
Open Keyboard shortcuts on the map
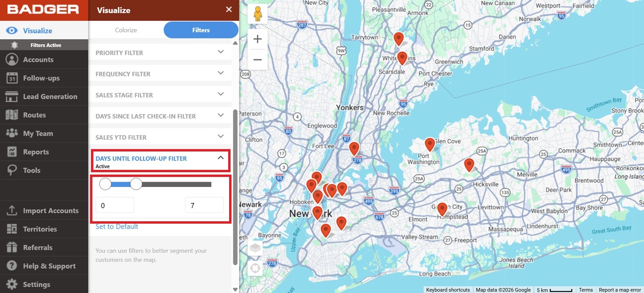click(448, 290)
